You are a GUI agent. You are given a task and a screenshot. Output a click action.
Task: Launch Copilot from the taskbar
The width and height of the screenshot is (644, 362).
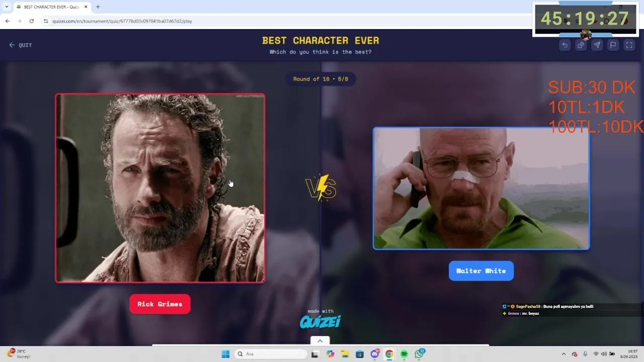pos(330,354)
